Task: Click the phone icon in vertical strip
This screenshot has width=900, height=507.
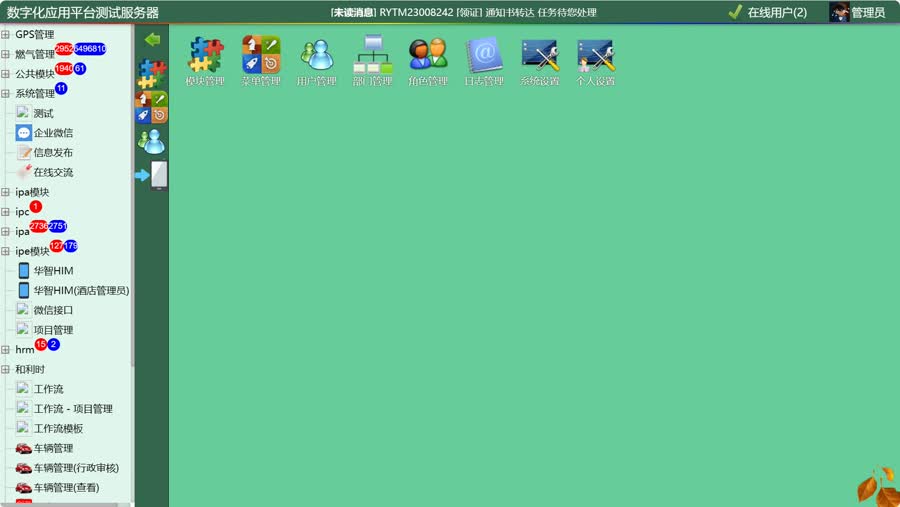Action: click(x=158, y=175)
